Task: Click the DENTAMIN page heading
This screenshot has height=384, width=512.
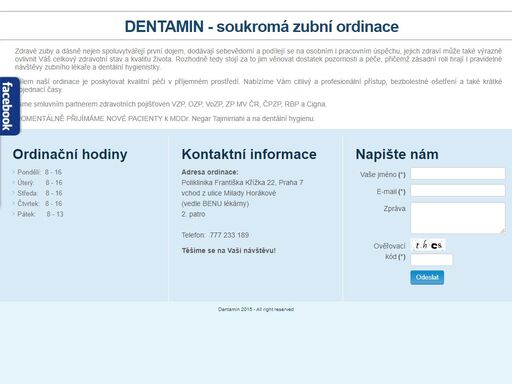Action: click(x=261, y=27)
